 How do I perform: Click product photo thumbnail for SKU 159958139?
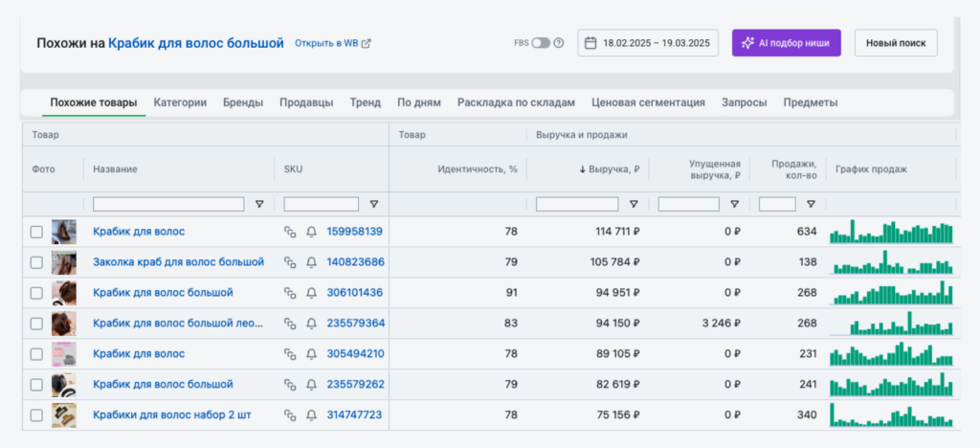[64, 232]
